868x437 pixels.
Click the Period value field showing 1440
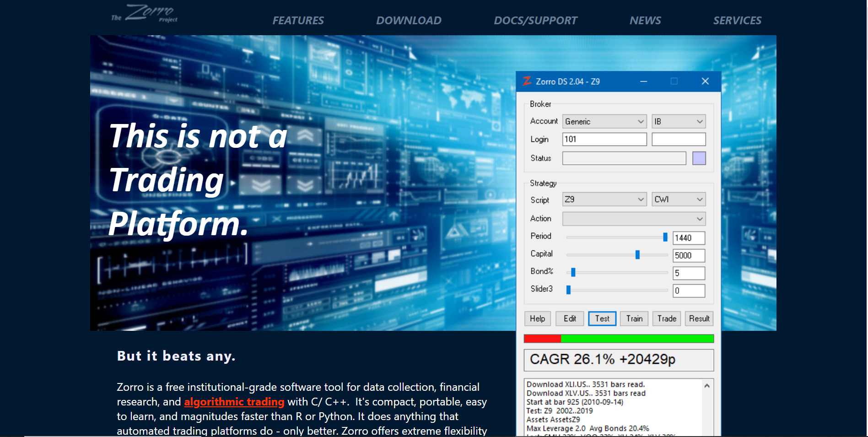point(689,238)
